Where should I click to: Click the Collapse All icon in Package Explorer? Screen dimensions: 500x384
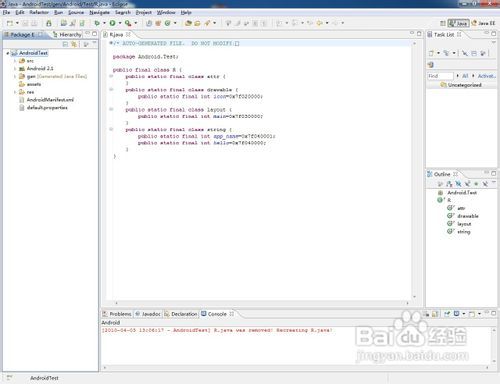click(65, 44)
